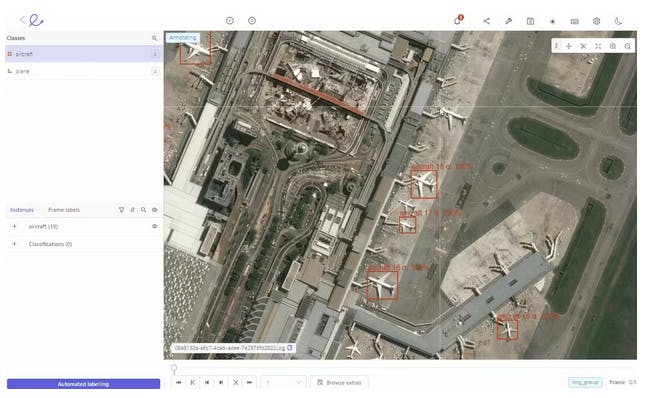Open the notifications bell icon
The width and height of the screenshot is (652, 398).
point(458,20)
